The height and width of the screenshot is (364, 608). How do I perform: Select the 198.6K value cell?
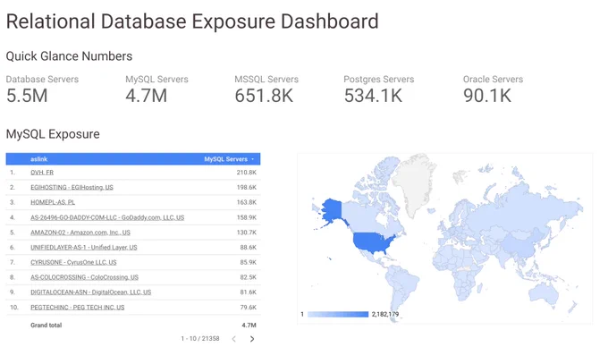[247, 188]
